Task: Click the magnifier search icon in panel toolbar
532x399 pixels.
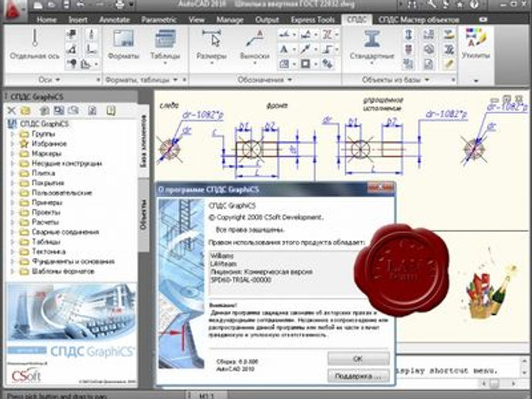Action: 73,110
